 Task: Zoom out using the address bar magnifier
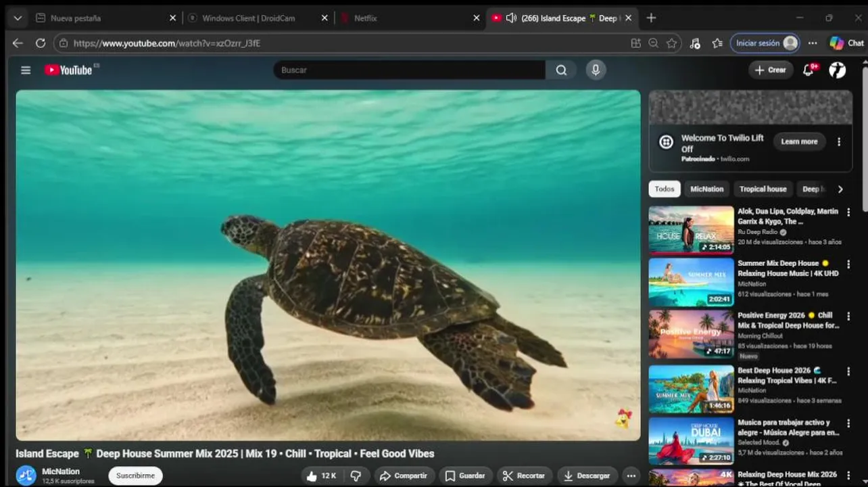tap(653, 43)
